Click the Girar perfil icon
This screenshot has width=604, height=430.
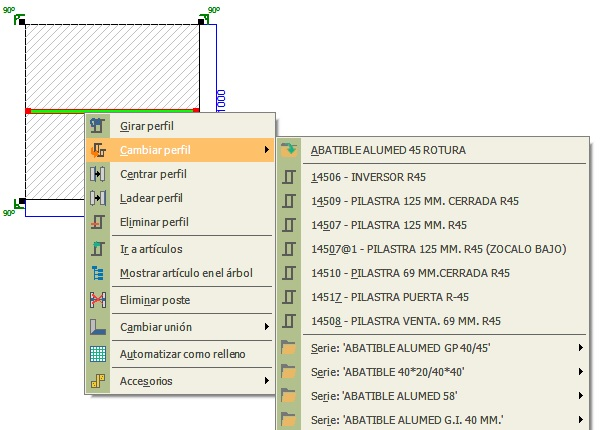[x=97, y=126]
